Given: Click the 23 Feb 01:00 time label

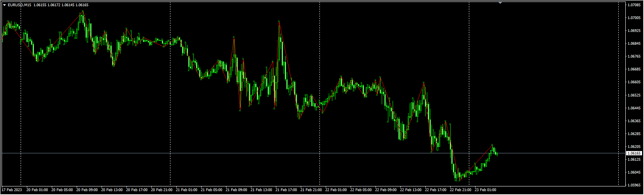Looking at the screenshot, I should coord(485,190).
